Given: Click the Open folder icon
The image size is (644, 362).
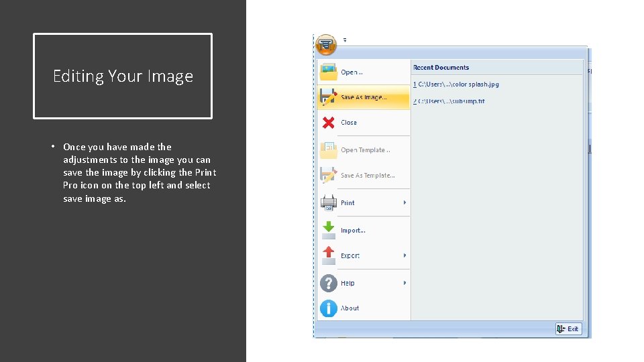Looking at the screenshot, I should 329,72.
